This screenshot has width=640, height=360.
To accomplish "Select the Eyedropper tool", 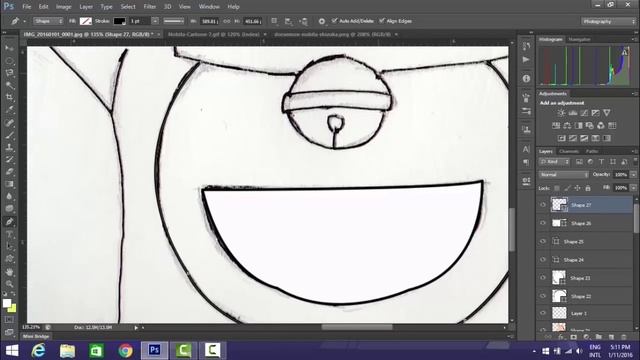I will [x=9, y=110].
